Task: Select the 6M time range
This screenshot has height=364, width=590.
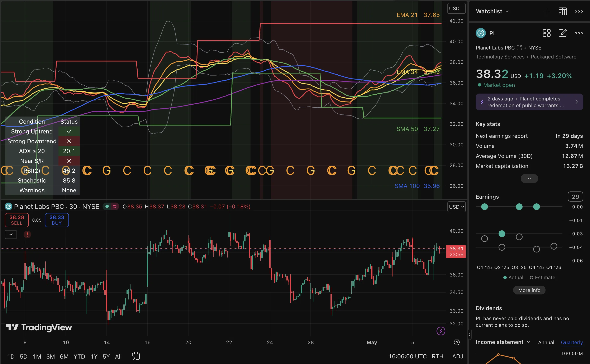Action: pos(64,356)
